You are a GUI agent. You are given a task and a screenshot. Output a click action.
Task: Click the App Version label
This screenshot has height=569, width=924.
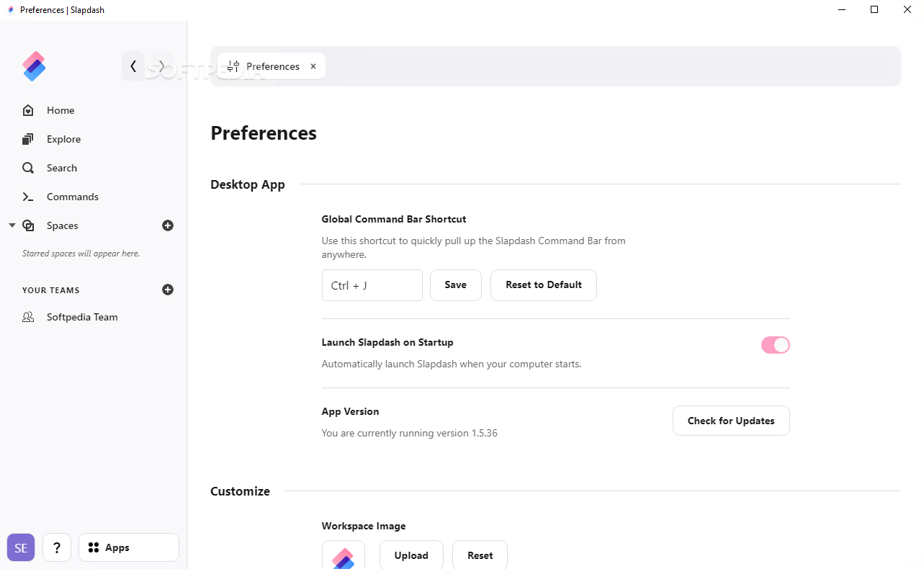coord(350,411)
